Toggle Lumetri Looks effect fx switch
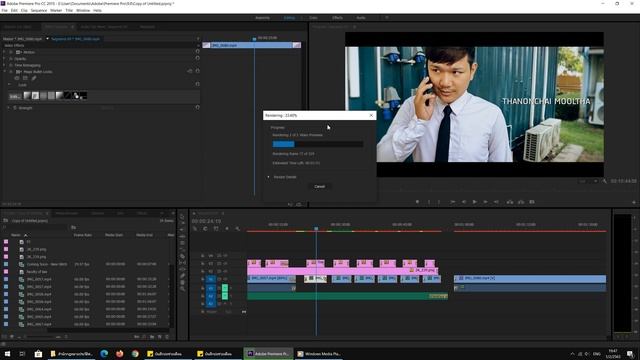640x360 pixels. coord(11,72)
